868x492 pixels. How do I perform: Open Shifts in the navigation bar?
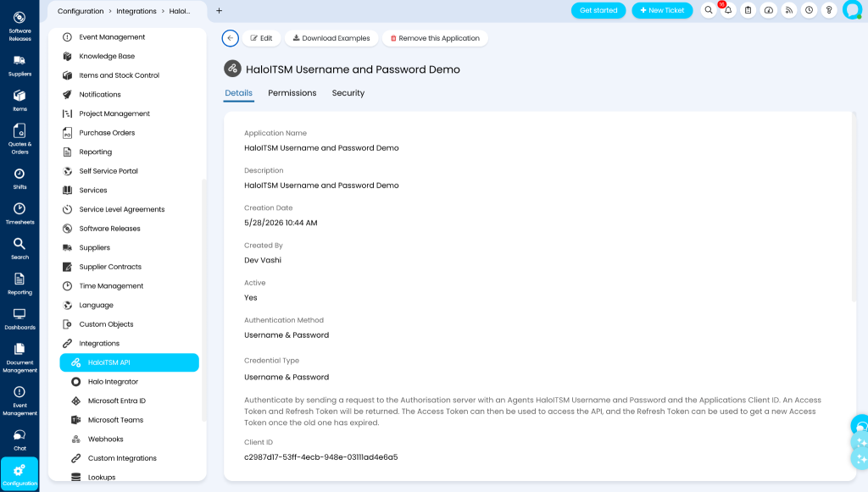tap(19, 179)
